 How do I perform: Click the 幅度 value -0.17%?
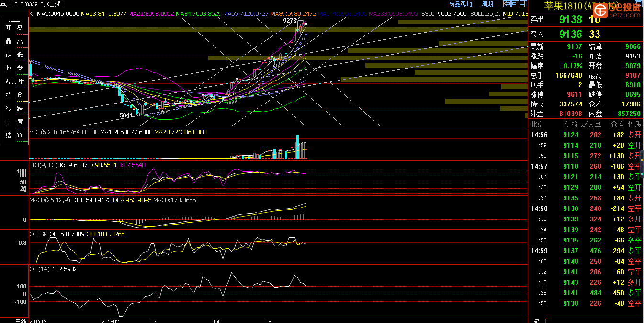tap(572, 66)
